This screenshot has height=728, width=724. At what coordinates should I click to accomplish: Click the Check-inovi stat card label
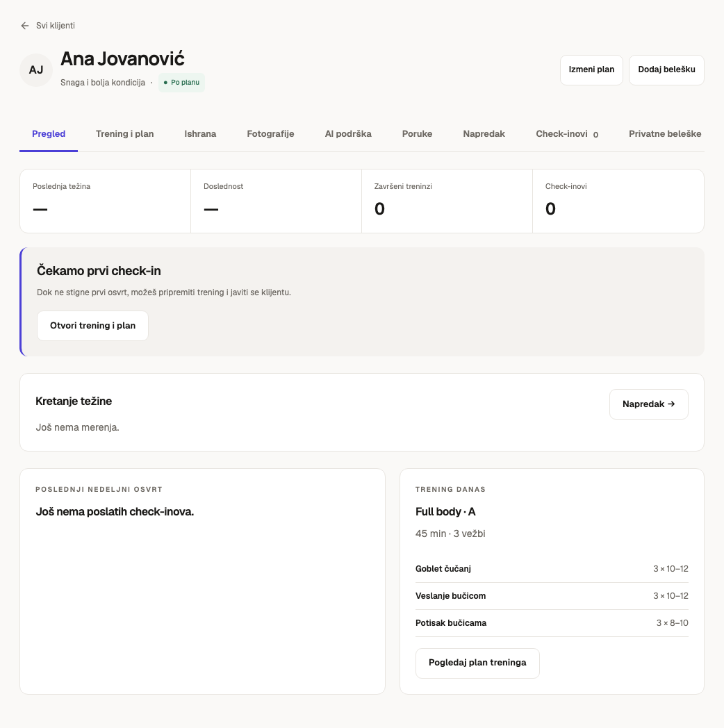click(x=566, y=187)
